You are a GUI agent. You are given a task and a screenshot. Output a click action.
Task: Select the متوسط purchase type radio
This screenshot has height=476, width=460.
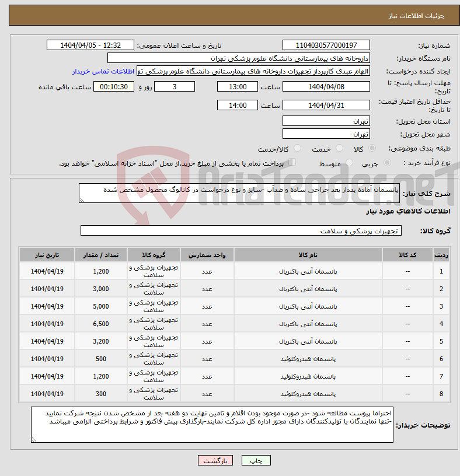pyautogui.click(x=350, y=163)
